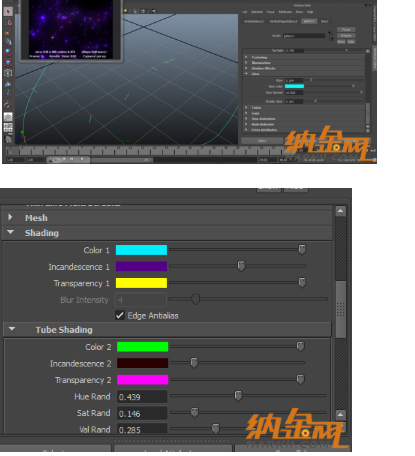
Task: Click the Presets button
Action: pyautogui.click(x=346, y=36)
